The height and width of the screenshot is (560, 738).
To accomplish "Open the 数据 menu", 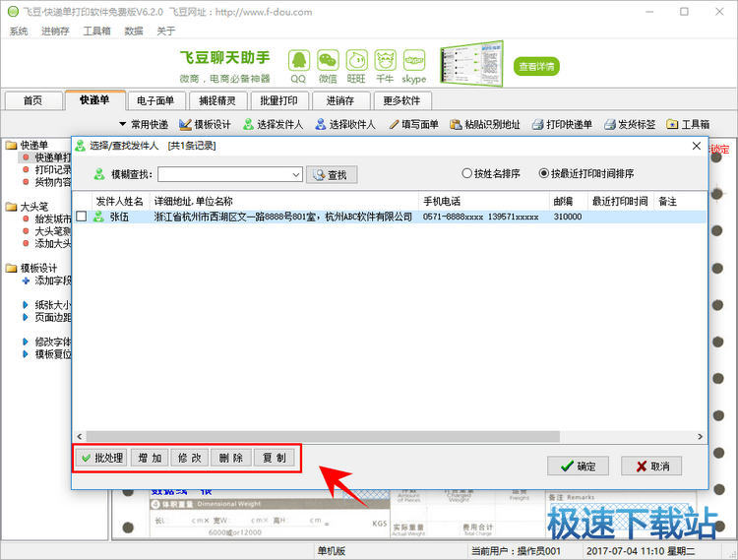I will click(x=134, y=31).
